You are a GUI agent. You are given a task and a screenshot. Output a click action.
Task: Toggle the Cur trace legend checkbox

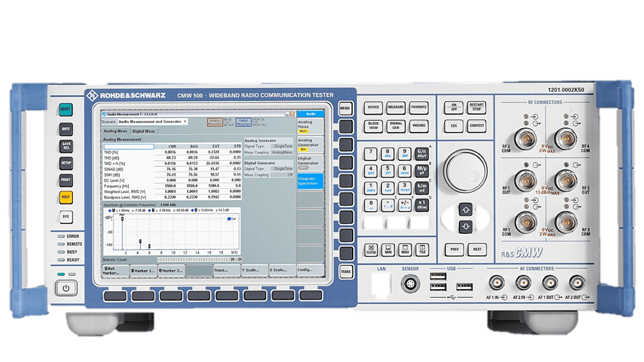(x=228, y=219)
